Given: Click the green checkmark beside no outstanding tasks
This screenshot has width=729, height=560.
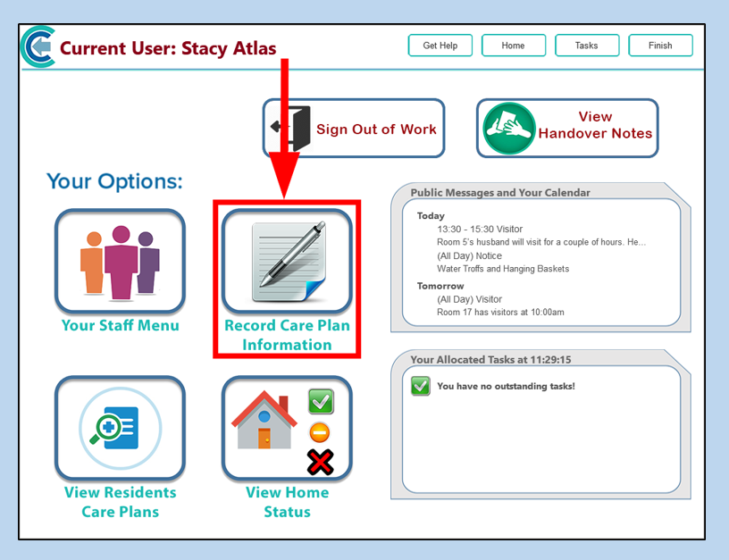Looking at the screenshot, I should point(421,386).
